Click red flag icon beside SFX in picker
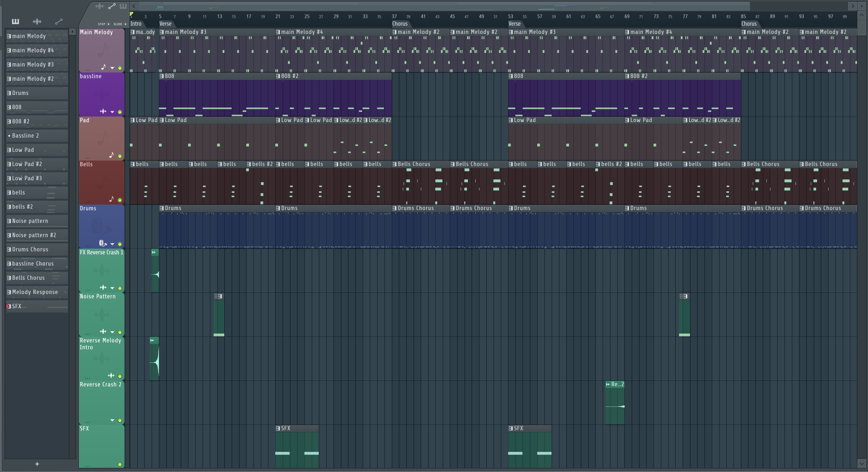Image resolution: width=868 pixels, height=472 pixels. [x=8, y=306]
